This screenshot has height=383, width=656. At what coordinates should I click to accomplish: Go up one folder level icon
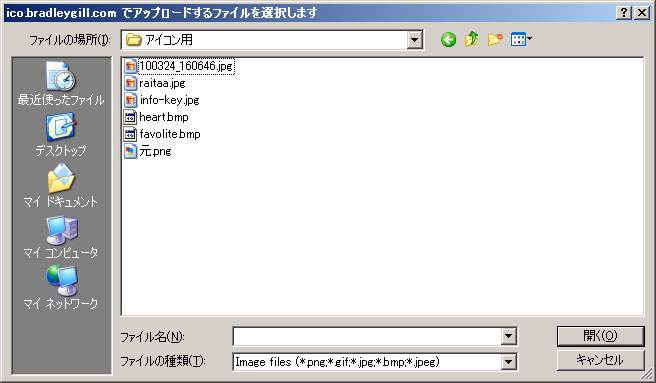click(472, 39)
